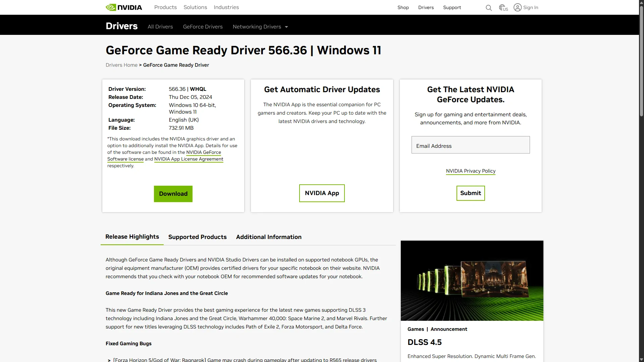Switch to the Supported Products tab
The width and height of the screenshot is (644, 362).
click(x=197, y=237)
